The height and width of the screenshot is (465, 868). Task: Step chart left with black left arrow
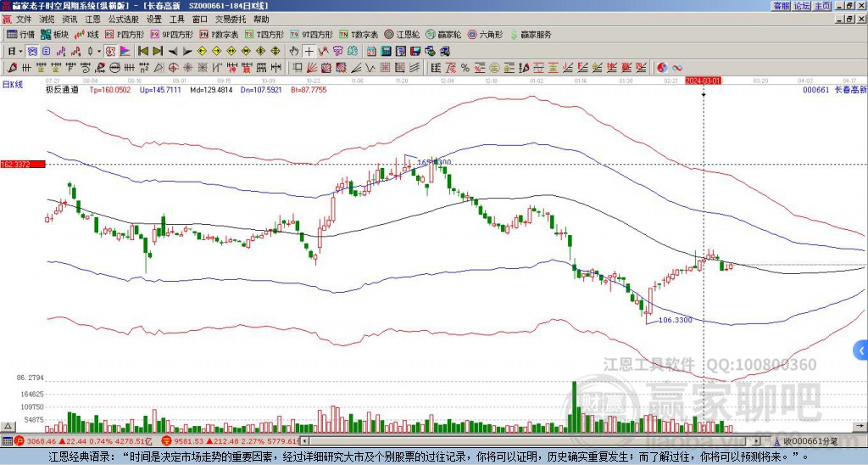click(x=173, y=52)
